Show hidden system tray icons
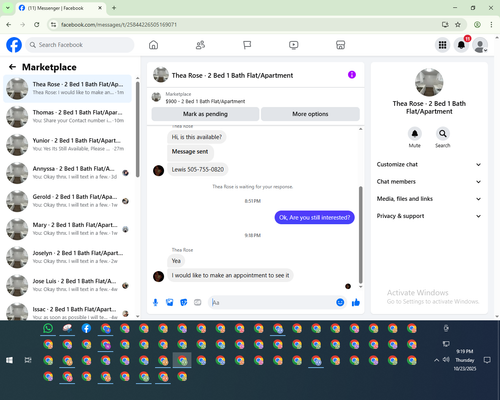Screen dimensions: 500x400 coord(436,360)
